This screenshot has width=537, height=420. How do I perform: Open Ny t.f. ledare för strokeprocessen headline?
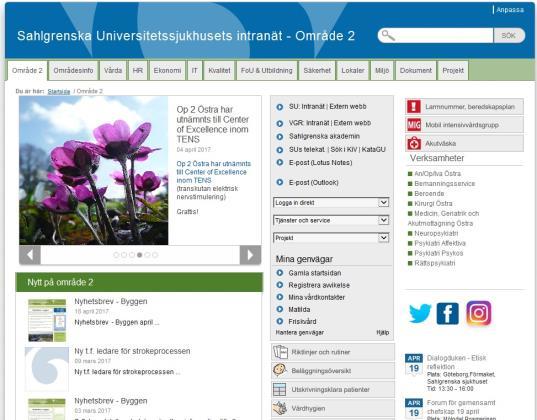point(132,351)
